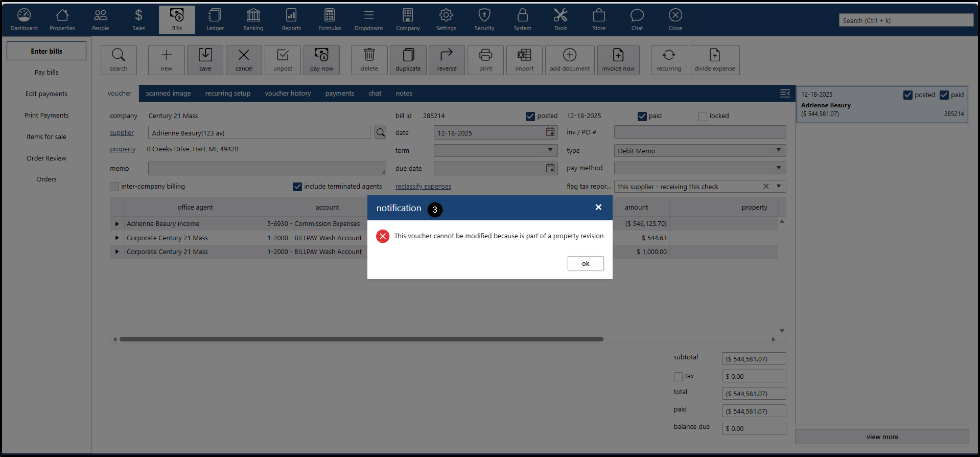Click the reclassify expenses link
The height and width of the screenshot is (457, 980).
point(423,187)
